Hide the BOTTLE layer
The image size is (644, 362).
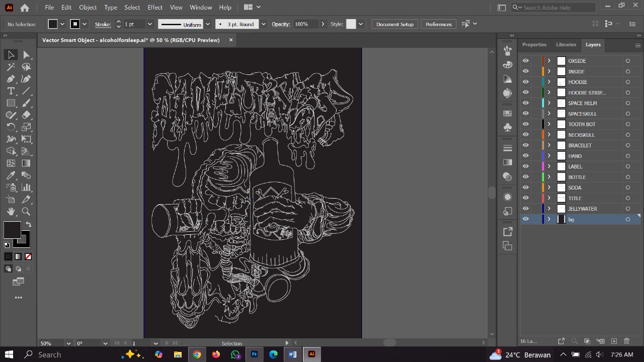pos(525,177)
